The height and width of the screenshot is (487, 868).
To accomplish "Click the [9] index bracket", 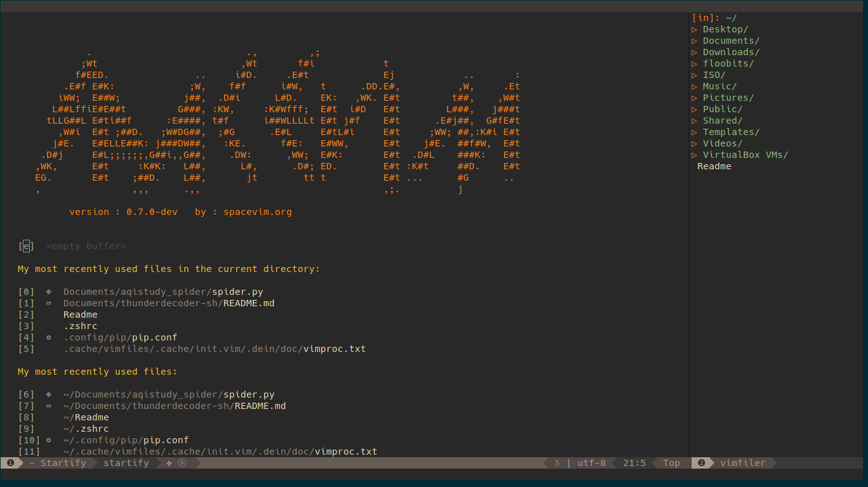I will (x=26, y=429).
